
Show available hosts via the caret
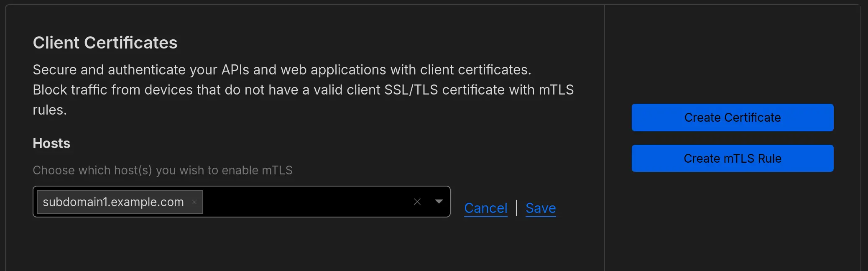[439, 202]
